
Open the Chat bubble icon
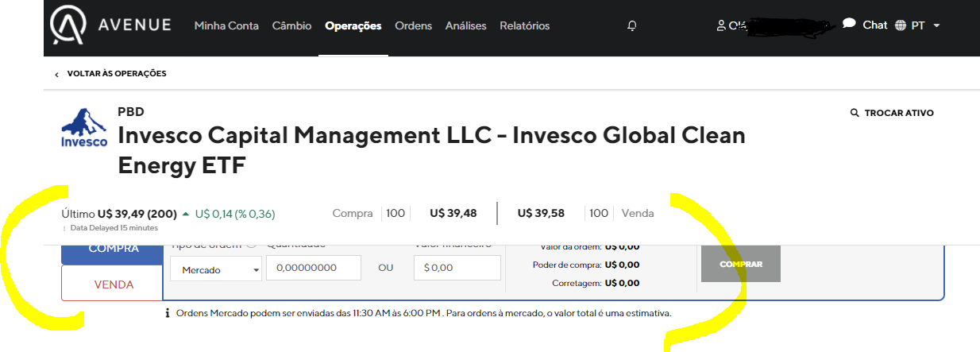(849, 25)
